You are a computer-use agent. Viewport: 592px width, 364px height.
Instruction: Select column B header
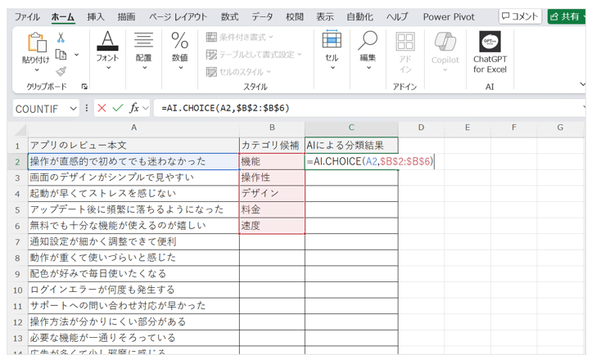pyautogui.click(x=272, y=128)
